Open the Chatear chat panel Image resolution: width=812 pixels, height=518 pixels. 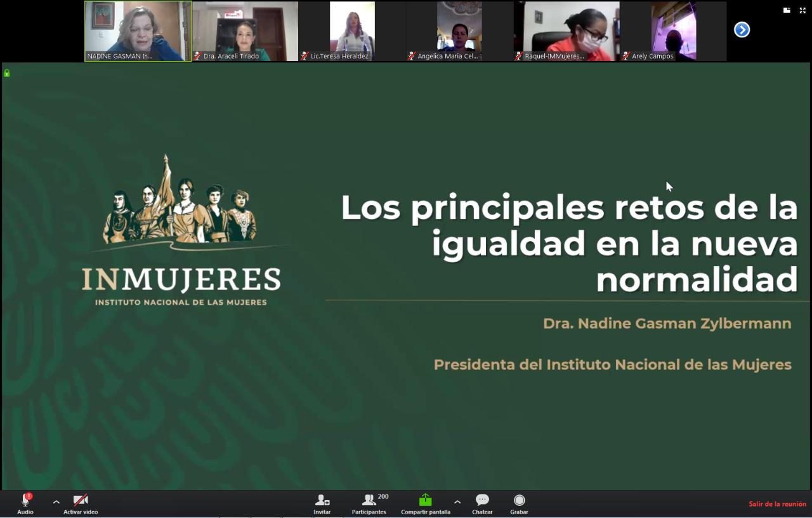tap(482, 503)
